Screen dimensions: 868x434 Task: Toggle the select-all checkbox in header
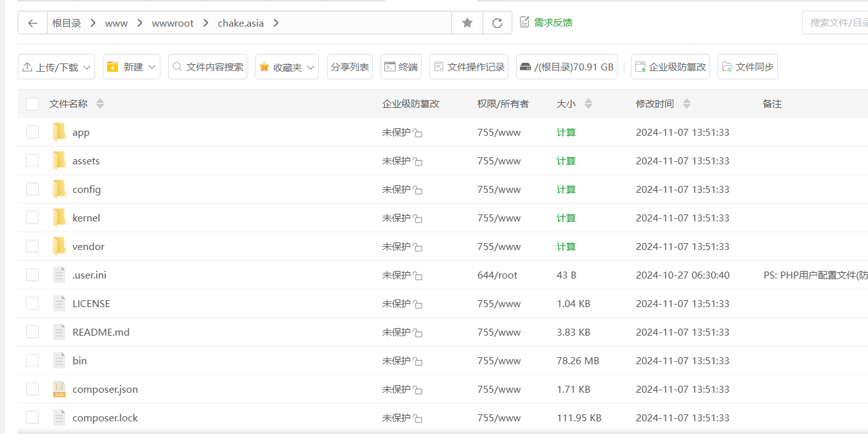pos(32,104)
